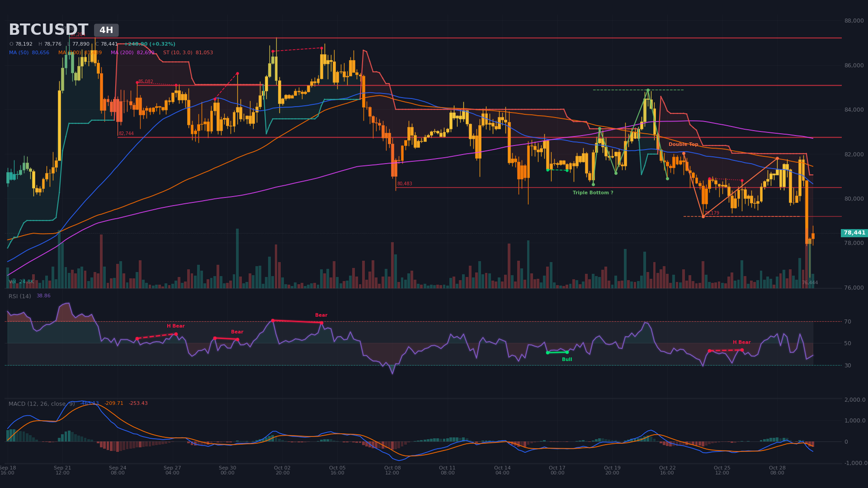Click the 79,179 swing low label

[712, 213]
